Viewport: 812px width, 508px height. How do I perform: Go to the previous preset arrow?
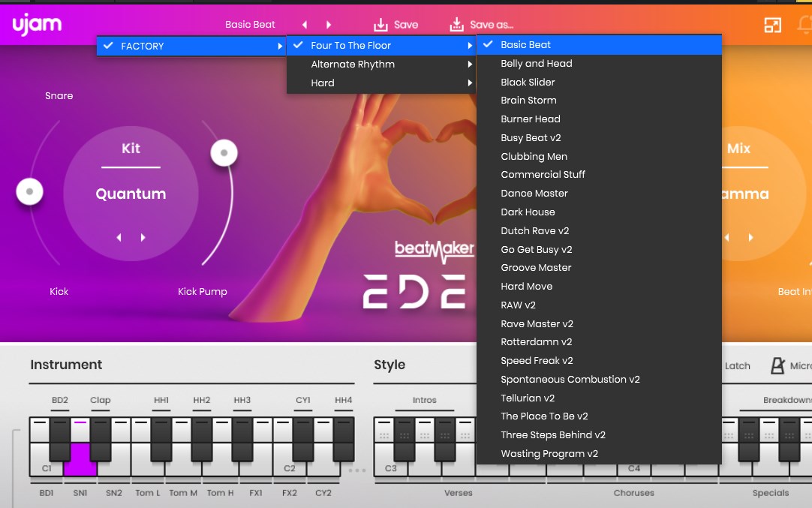click(305, 25)
